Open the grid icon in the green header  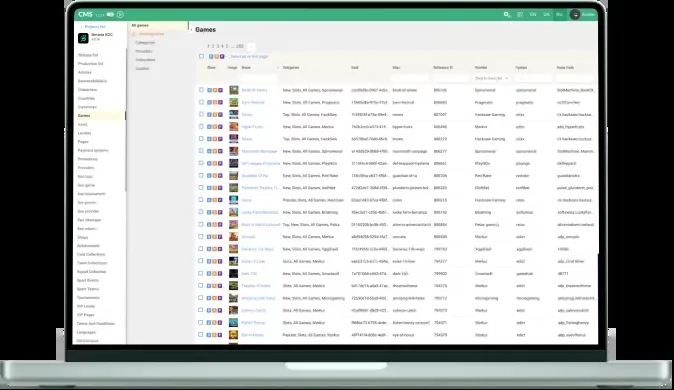point(520,15)
